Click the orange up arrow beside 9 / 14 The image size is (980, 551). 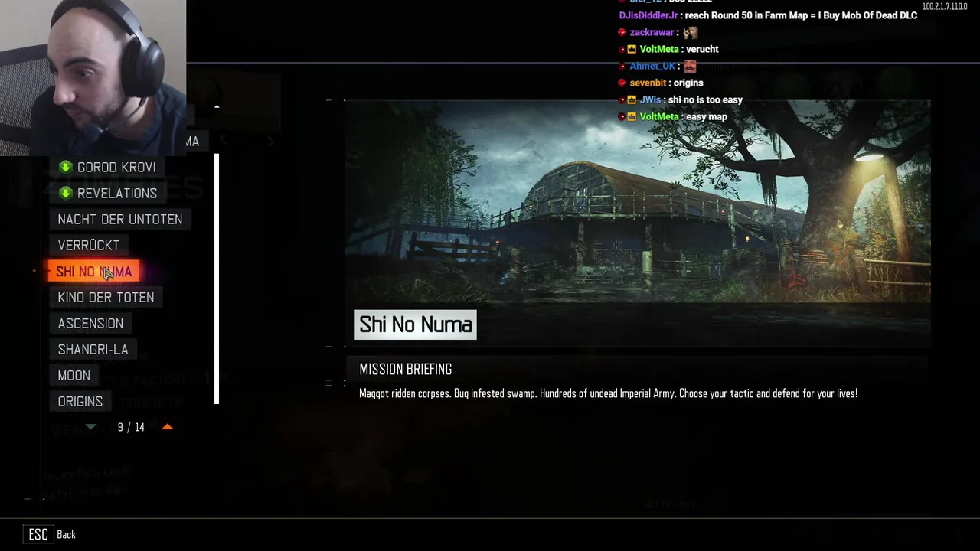(x=168, y=427)
